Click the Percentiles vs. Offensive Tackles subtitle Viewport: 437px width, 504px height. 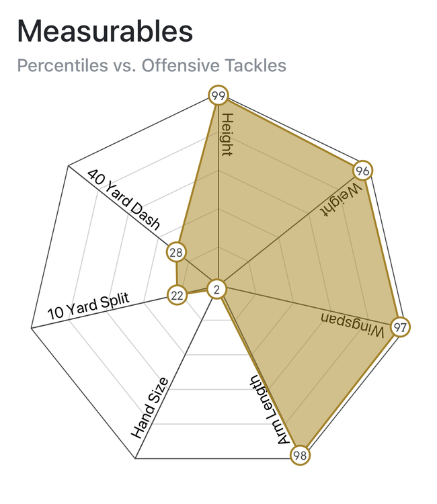(151, 65)
